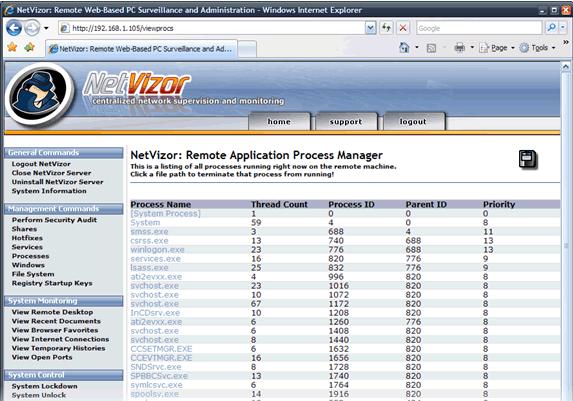Select the NetVizor browser tab
Screen dimensions: 573x401
(141, 49)
